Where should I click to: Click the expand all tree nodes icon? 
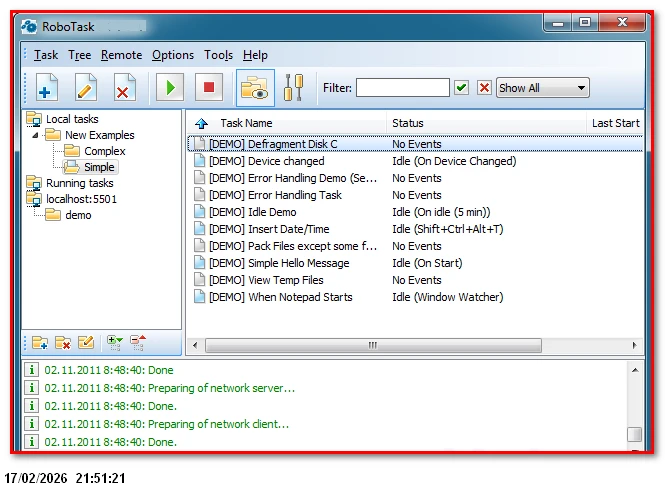pos(115,343)
